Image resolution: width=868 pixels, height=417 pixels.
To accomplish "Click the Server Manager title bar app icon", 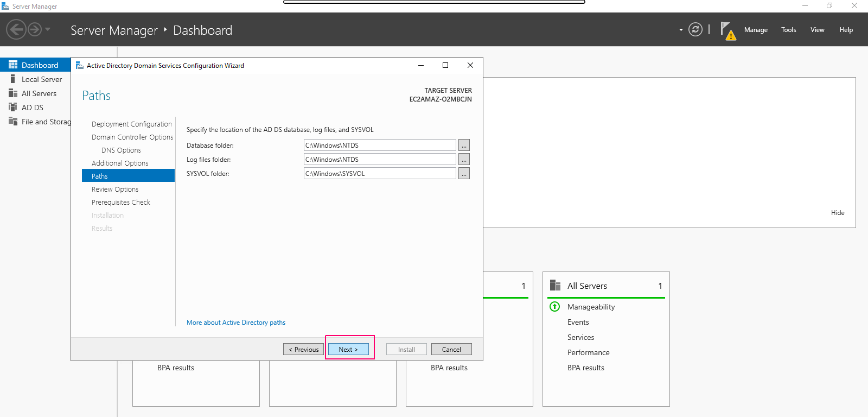I will (5, 6).
